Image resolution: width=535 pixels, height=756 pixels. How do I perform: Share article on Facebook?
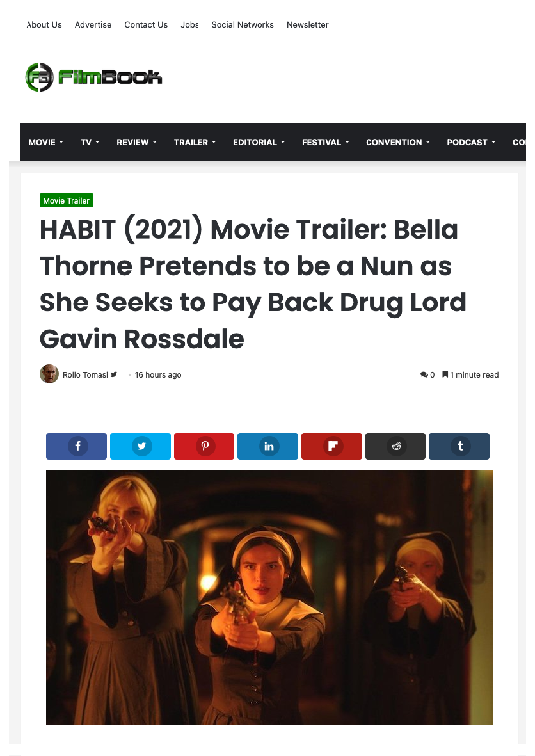pyautogui.click(x=76, y=446)
